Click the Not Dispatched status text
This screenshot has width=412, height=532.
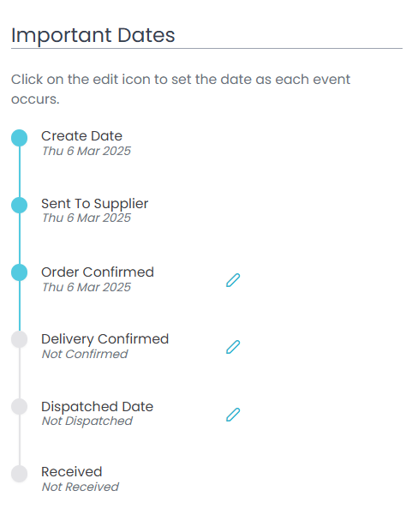87,421
